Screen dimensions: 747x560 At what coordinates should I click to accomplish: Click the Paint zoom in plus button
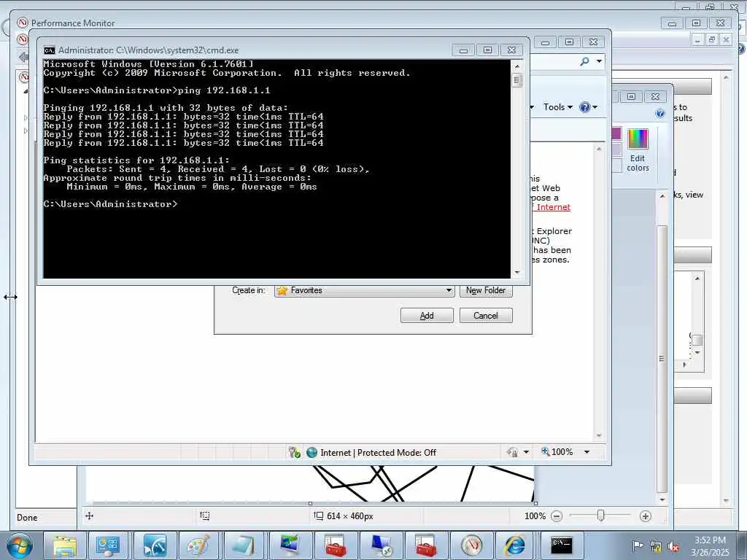click(646, 516)
